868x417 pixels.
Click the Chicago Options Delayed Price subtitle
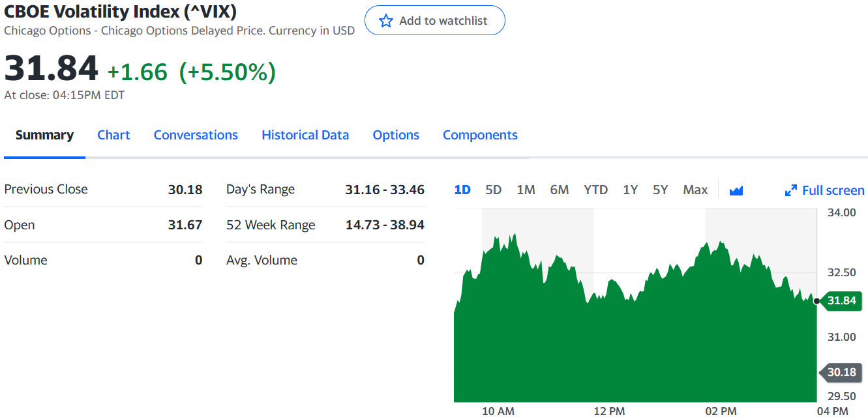pos(179,31)
